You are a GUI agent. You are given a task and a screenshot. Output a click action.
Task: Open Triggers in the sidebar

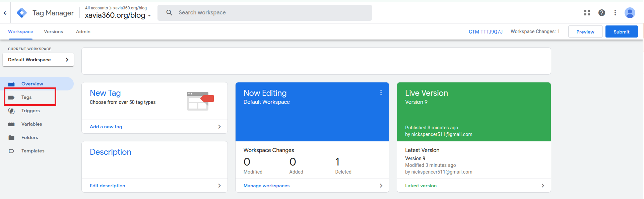coord(30,111)
